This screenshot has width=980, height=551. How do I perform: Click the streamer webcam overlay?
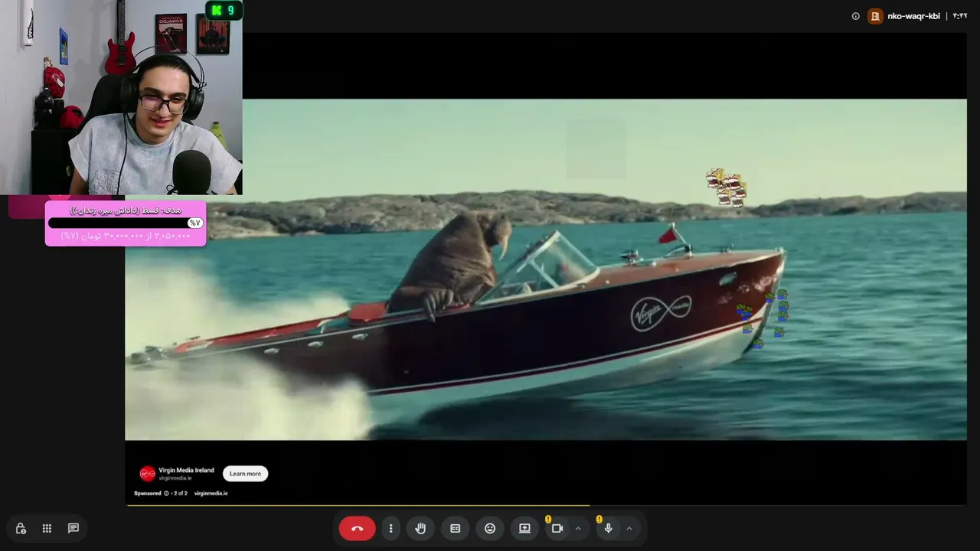(x=121, y=97)
